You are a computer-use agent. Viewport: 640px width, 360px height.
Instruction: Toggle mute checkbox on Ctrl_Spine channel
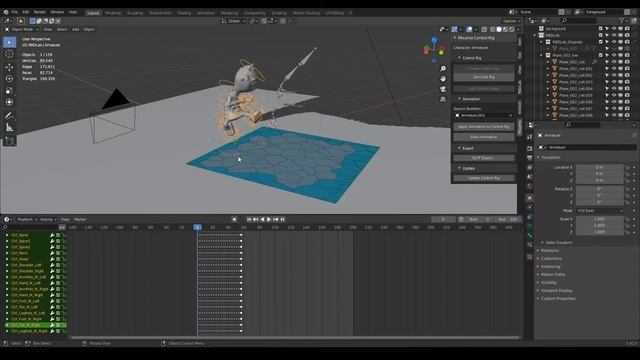pos(58,235)
